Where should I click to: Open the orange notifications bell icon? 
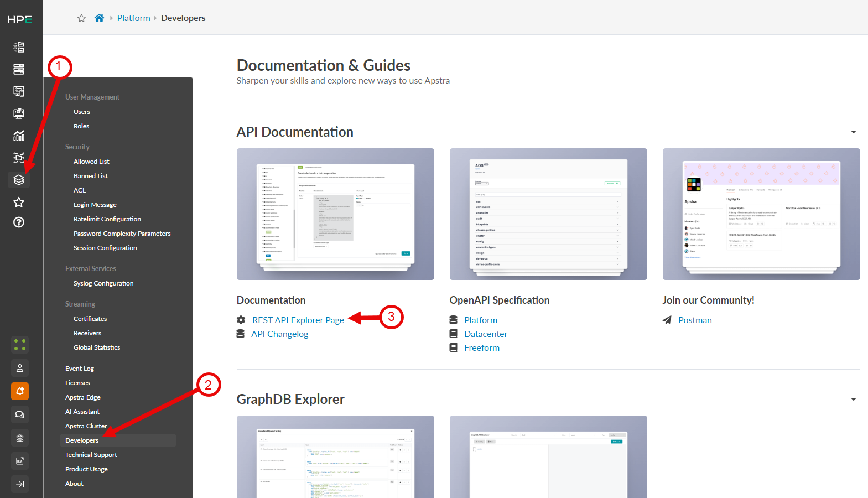20,391
